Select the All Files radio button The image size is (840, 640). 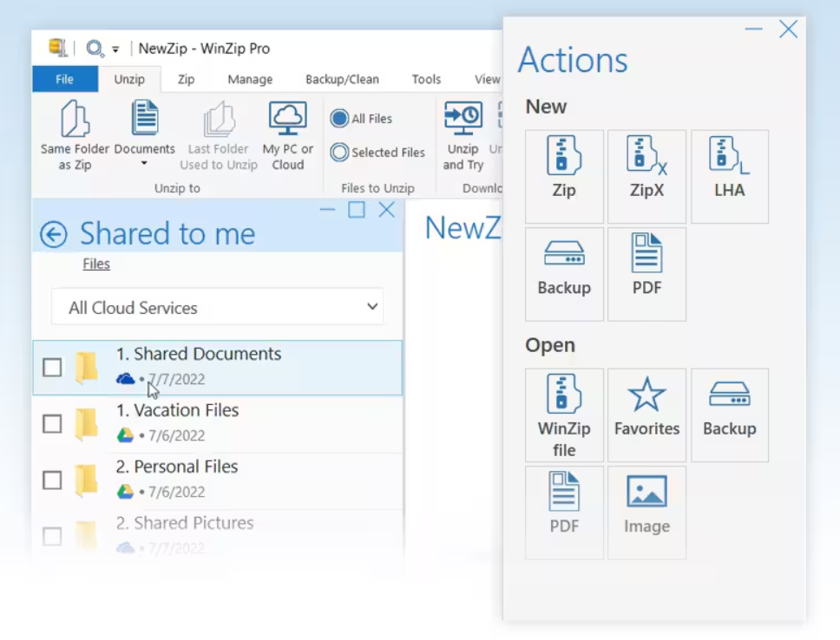click(339, 119)
